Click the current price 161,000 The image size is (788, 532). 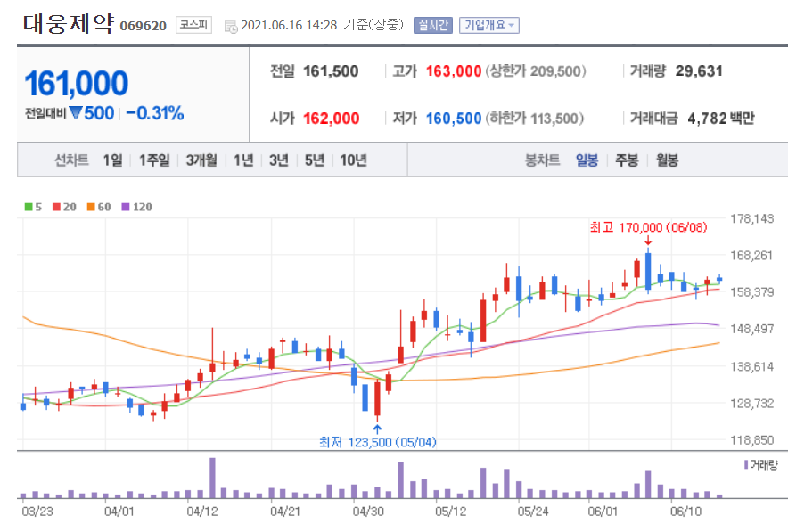(77, 83)
